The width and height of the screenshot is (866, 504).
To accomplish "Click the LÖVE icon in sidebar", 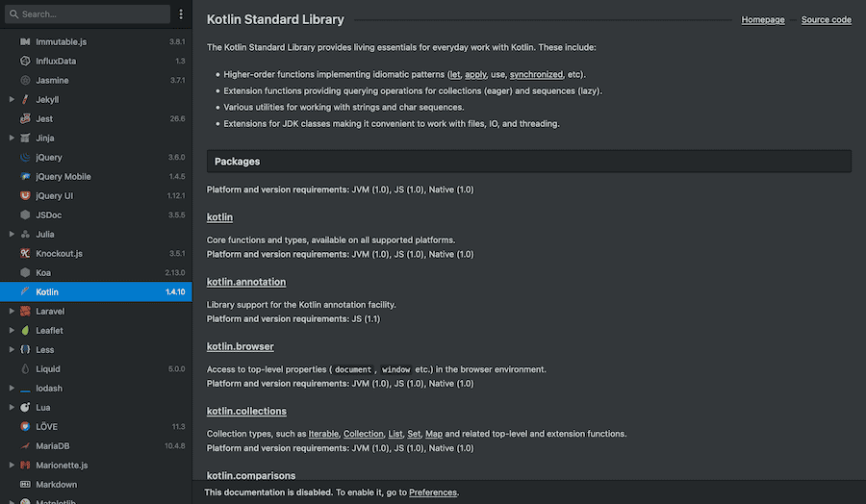I will (x=25, y=427).
